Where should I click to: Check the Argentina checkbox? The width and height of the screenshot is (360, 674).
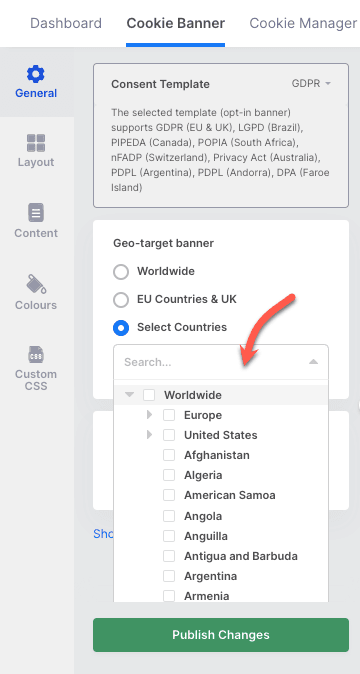pos(169,576)
